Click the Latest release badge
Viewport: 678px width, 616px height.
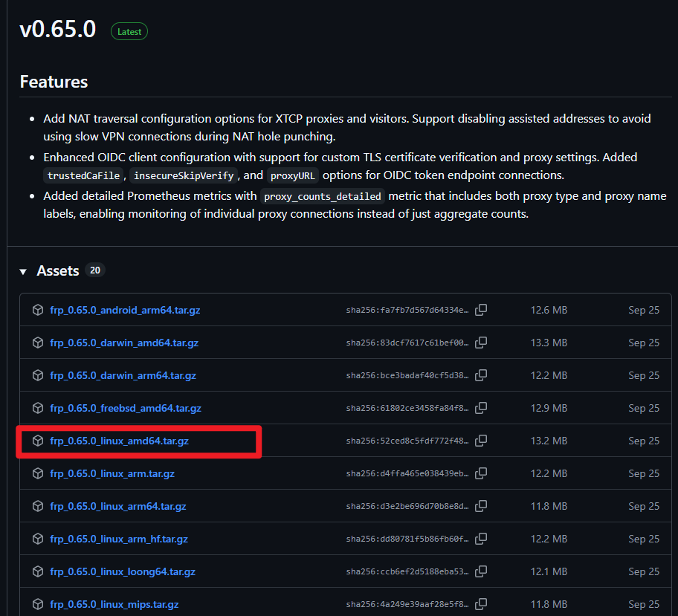click(x=129, y=31)
